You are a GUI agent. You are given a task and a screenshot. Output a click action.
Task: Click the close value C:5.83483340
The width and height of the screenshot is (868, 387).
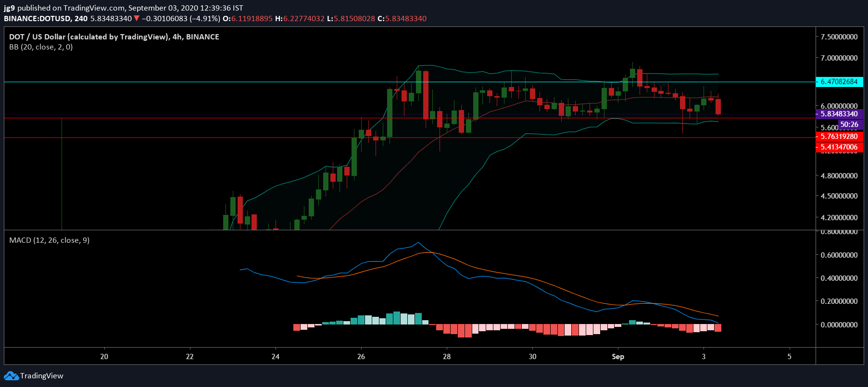[x=402, y=18]
